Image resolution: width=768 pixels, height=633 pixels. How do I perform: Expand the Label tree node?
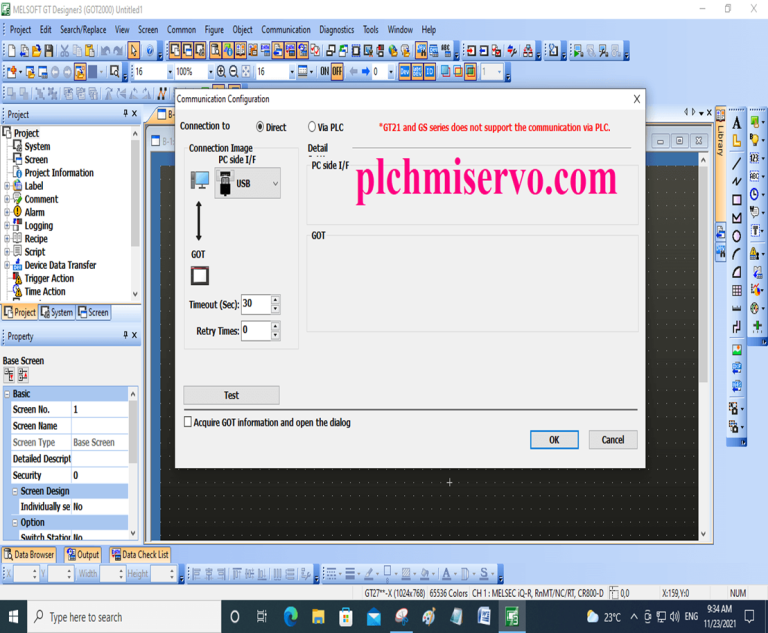coord(7,186)
